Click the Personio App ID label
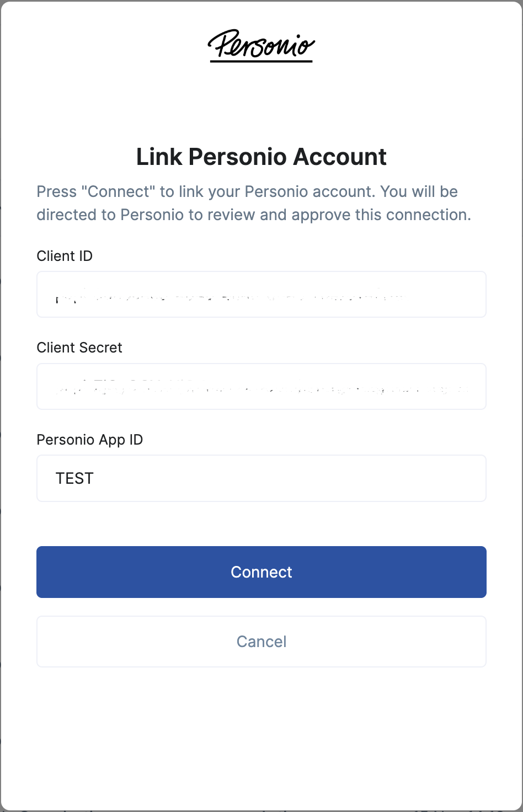 coord(89,440)
